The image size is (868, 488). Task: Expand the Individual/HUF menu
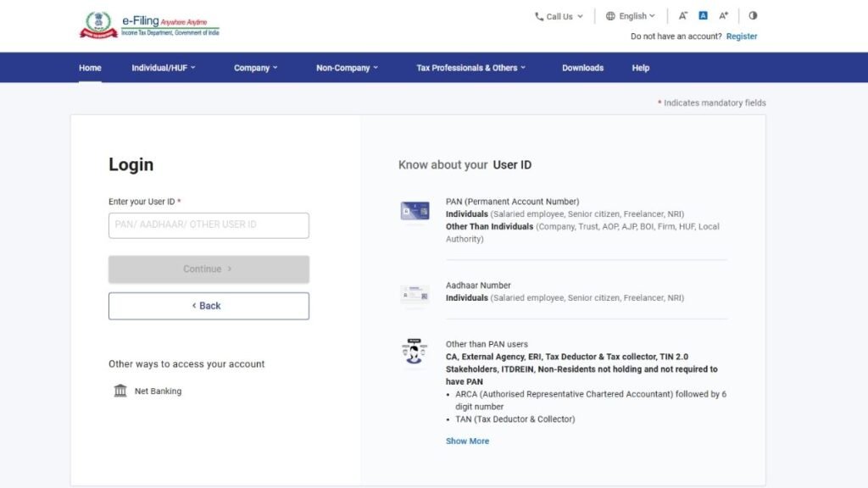164,68
